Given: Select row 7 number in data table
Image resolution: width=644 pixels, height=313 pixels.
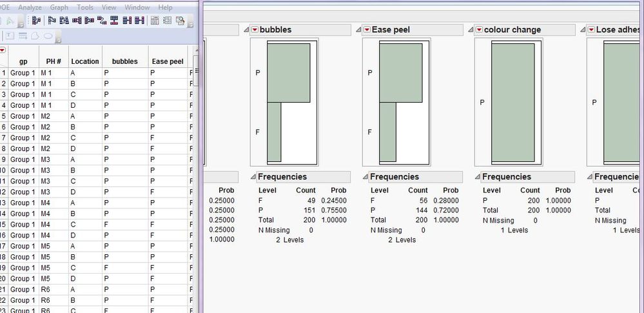Looking at the screenshot, I should pos(4,138).
